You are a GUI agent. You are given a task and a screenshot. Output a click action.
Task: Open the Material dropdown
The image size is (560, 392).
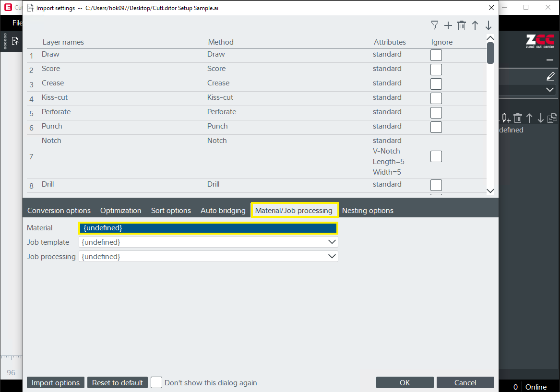coord(208,228)
